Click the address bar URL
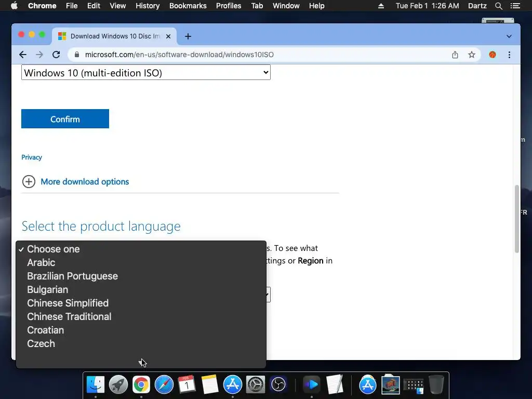The height and width of the screenshot is (399, 532). pyautogui.click(x=179, y=55)
